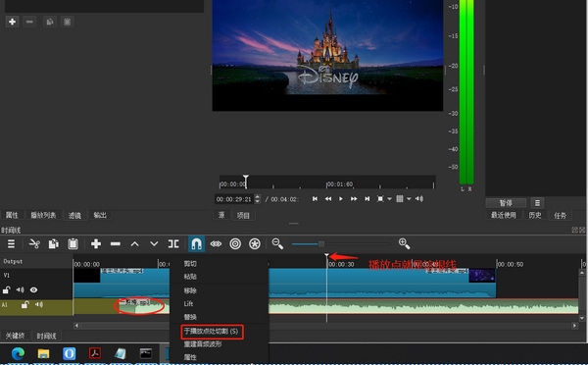Click the 暂停 button in jobs panel

tap(506, 203)
